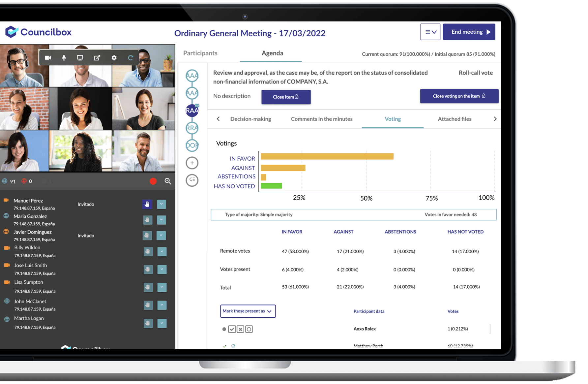
Task: Open Comments in the minutes tab
Action: coord(321,119)
